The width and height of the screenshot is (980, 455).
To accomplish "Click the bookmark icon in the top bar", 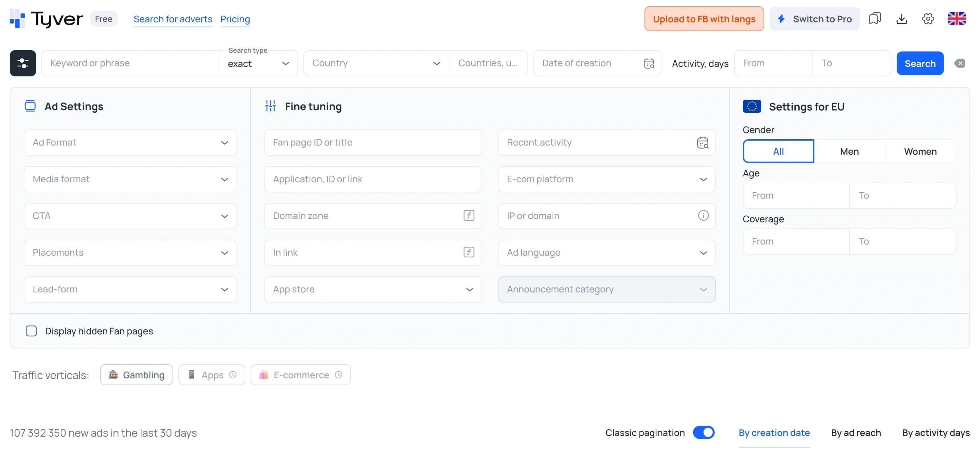I will pos(875,19).
